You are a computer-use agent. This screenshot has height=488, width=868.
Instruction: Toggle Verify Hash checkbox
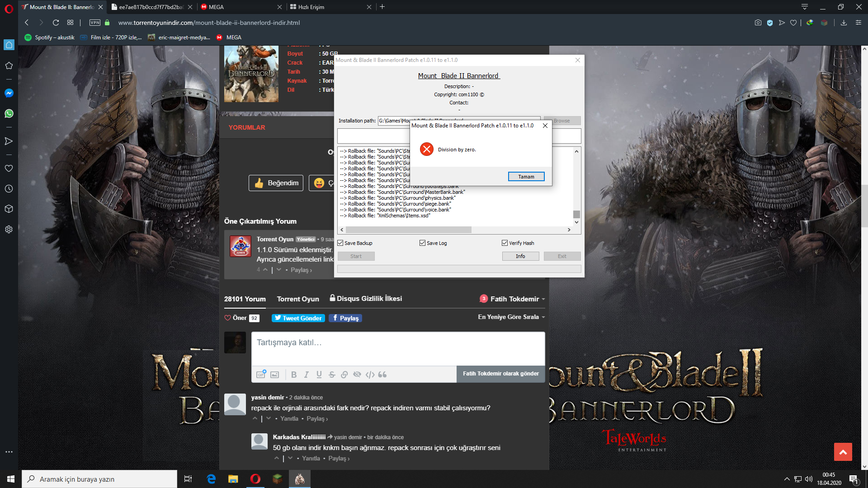pyautogui.click(x=505, y=243)
